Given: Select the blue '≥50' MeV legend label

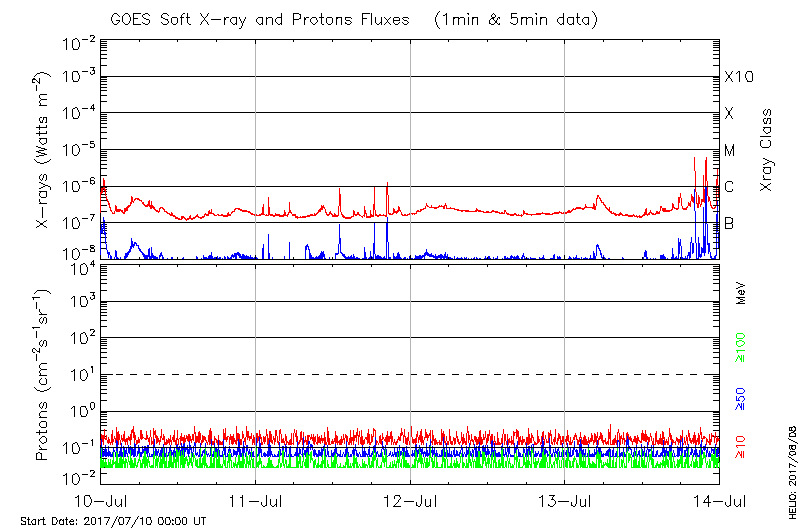Looking at the screenshot, I should point(741,398).
